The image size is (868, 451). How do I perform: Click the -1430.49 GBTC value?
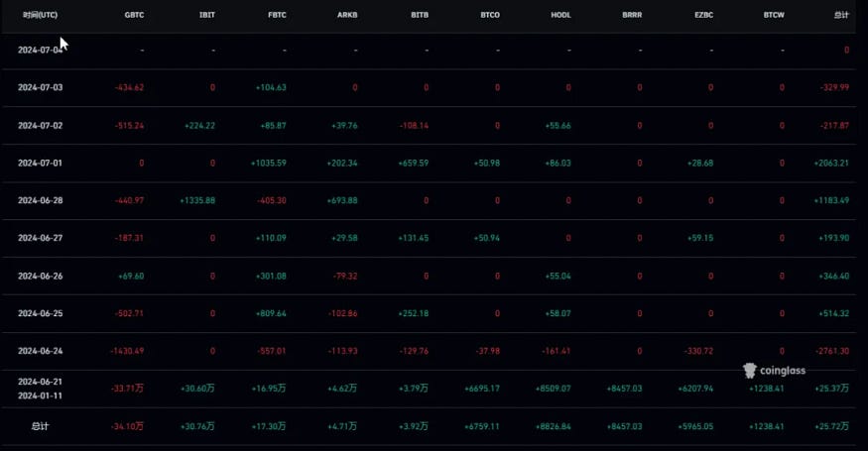(126, 351)
